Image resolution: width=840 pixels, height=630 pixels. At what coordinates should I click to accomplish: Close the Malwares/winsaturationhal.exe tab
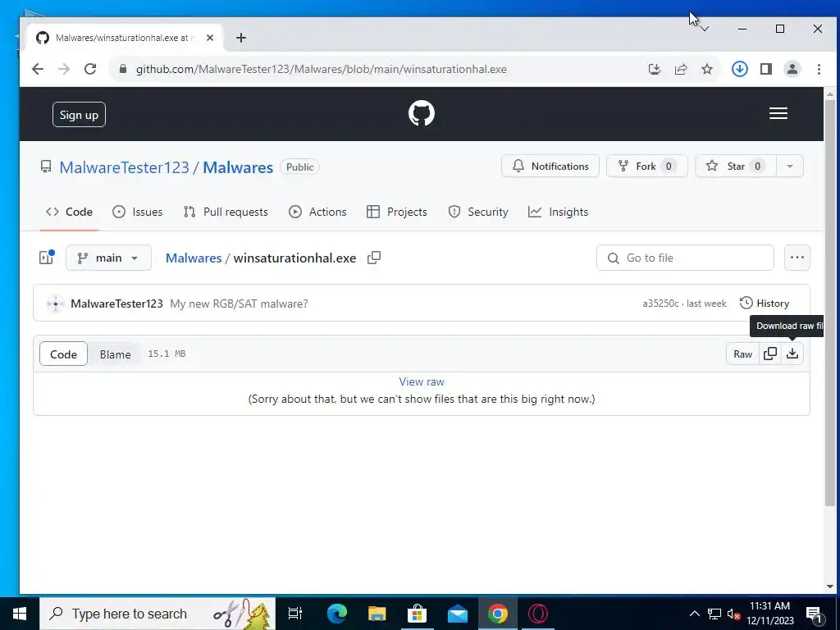coord(210,38)
